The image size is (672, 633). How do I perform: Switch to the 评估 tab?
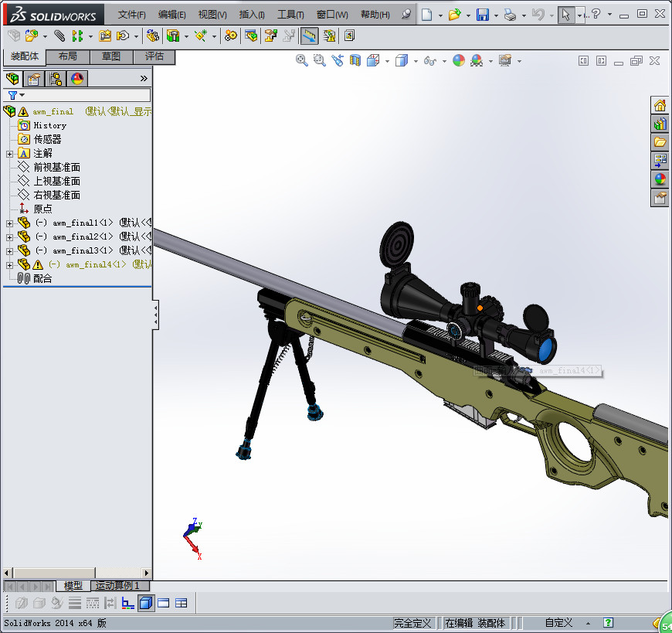[x=154, y=56]
